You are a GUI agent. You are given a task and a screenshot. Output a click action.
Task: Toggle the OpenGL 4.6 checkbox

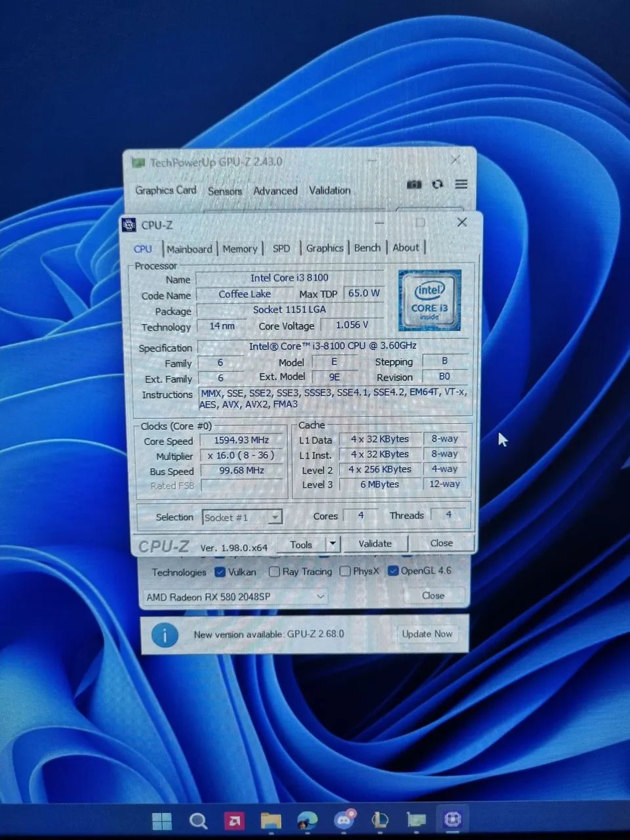pos(393,571)
